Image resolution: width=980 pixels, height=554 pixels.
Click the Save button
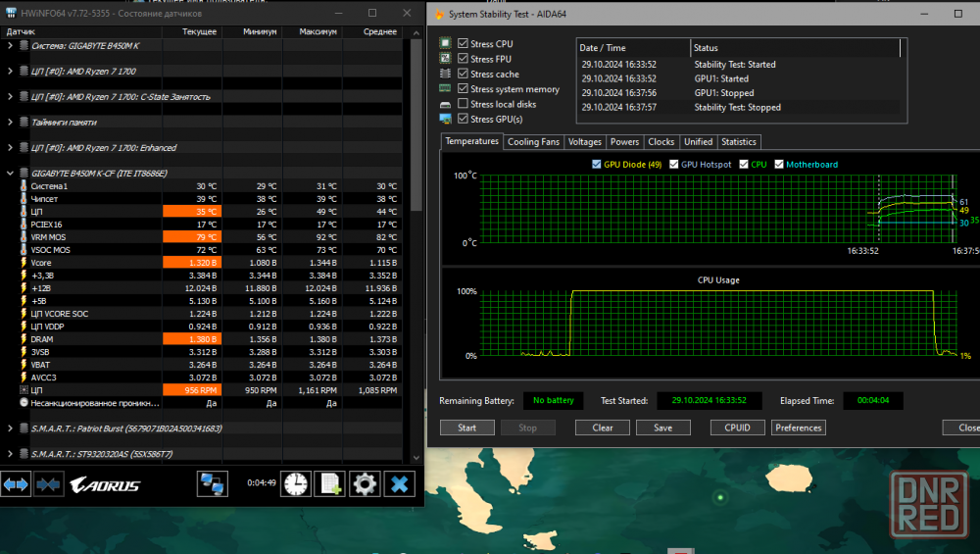point(663,428)
